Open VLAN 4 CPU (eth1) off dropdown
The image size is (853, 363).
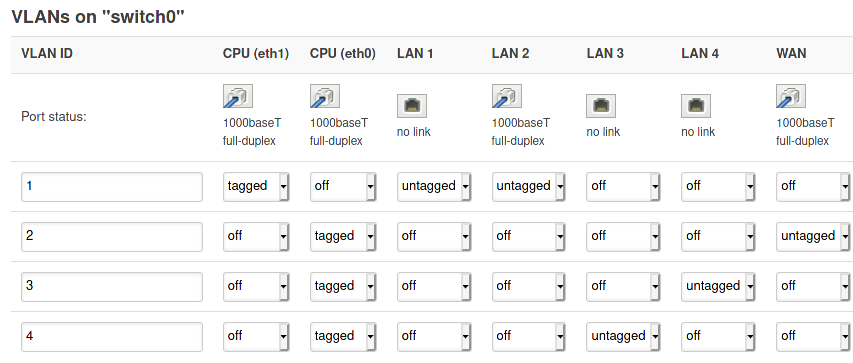[x=256, y=337]
